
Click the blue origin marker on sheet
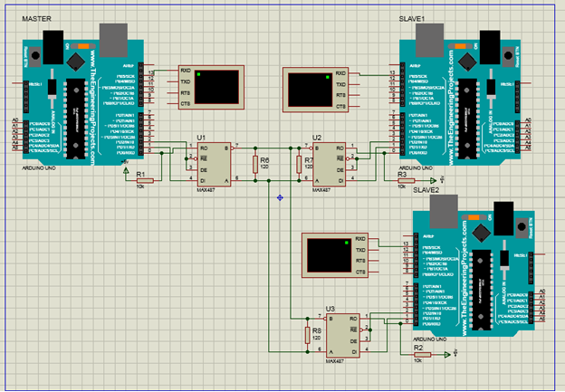pos(280,196)
